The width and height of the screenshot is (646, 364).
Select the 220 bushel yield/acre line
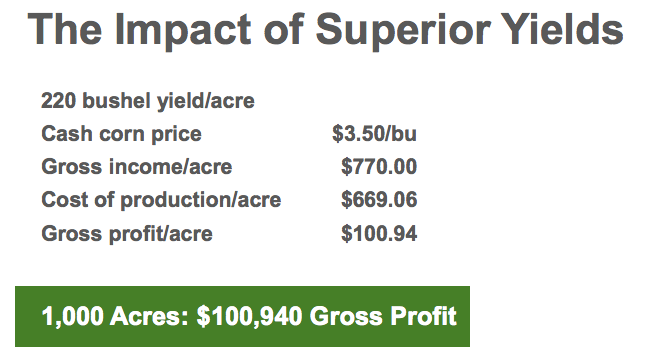[x=148, y=101]
